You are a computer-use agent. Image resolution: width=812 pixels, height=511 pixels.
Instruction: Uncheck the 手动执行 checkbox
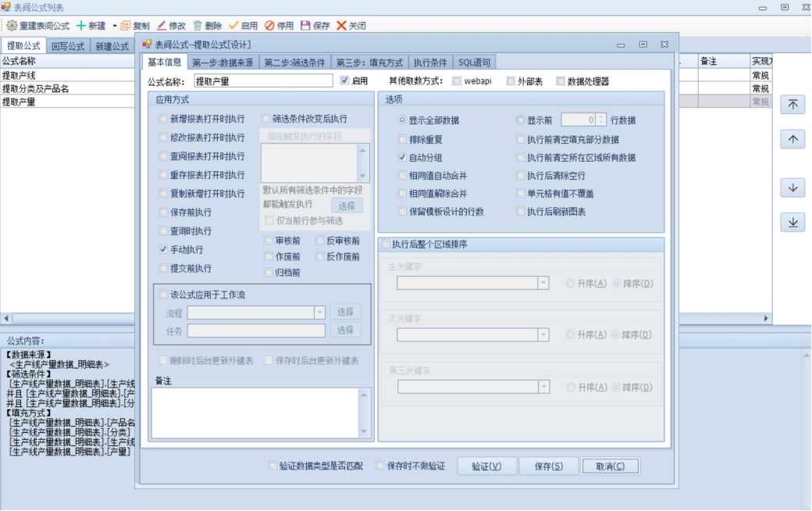point(163,250)
